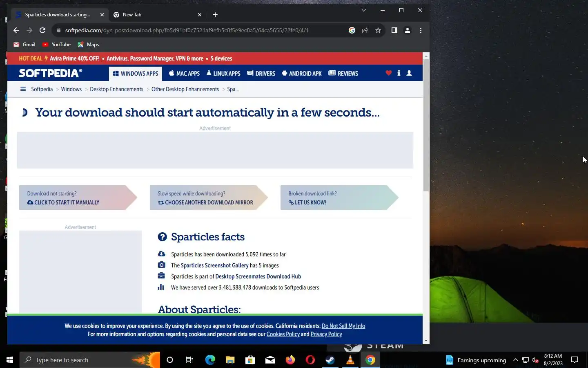Image resolution: width=588 pixels, height=368 pixels.
Task: Open the Privacy Policy link
Action: pos(326,334)
